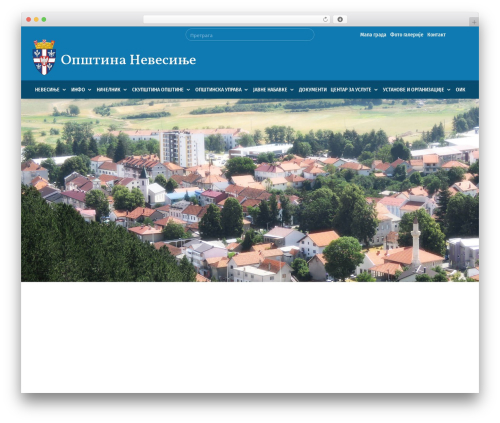Expand the СКУПШТИНА ОПШТИНЕ menu arrow
This screenshot has height=423, width=500.
tap(188, 90)
